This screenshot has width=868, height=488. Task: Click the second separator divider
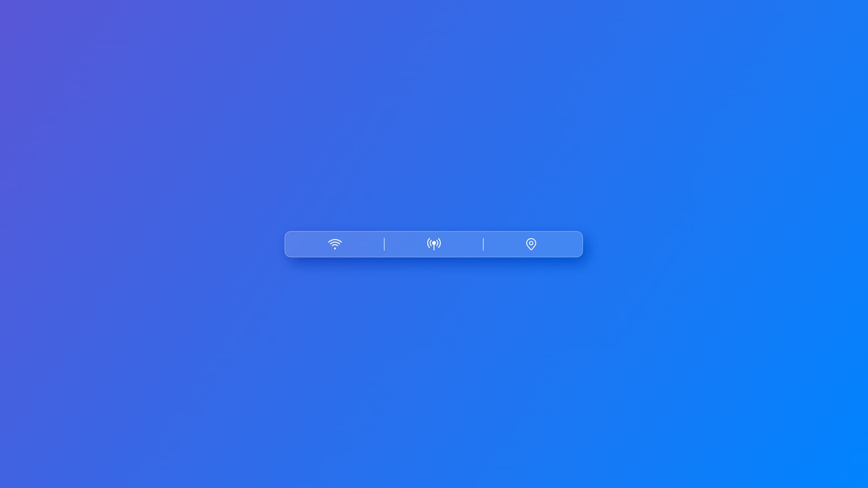483,244
